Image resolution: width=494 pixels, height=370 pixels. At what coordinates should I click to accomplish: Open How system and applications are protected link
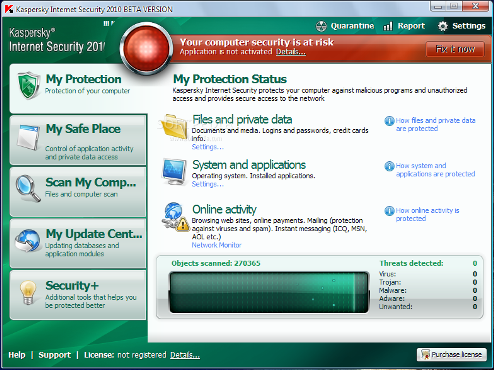click(435, 170)
